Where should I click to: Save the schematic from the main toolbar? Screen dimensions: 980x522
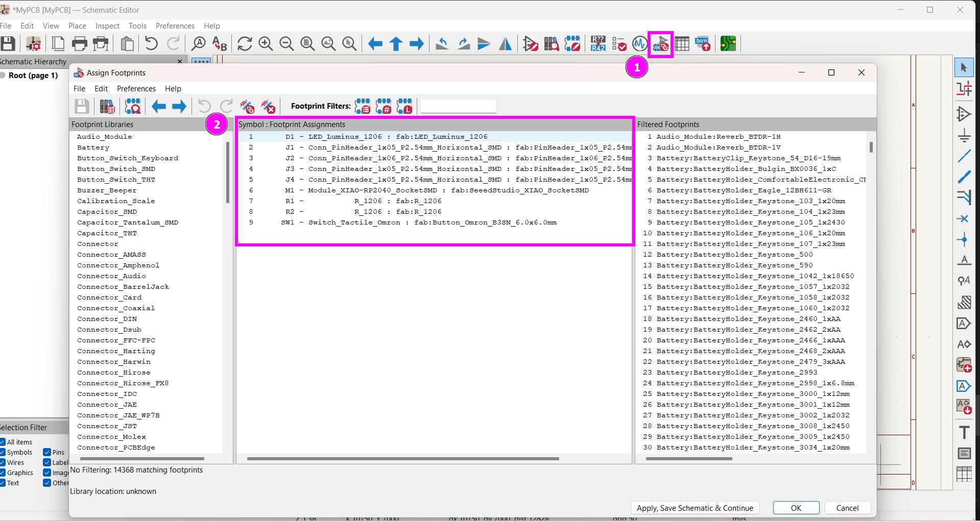point(9,44)
